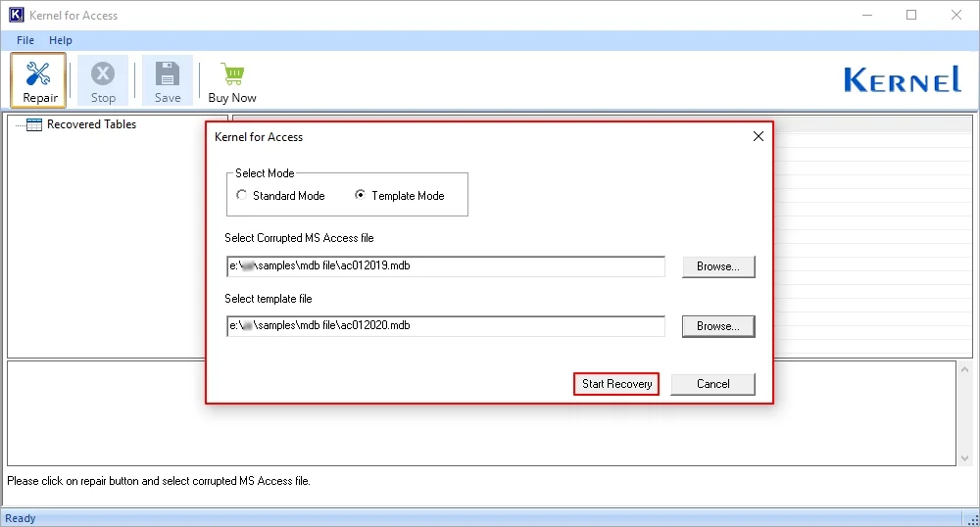Viewport: 980px width, 527px height.
Task: Click the Kernel logo on the right
Action: pyautogui.click(x=902, y=80)
